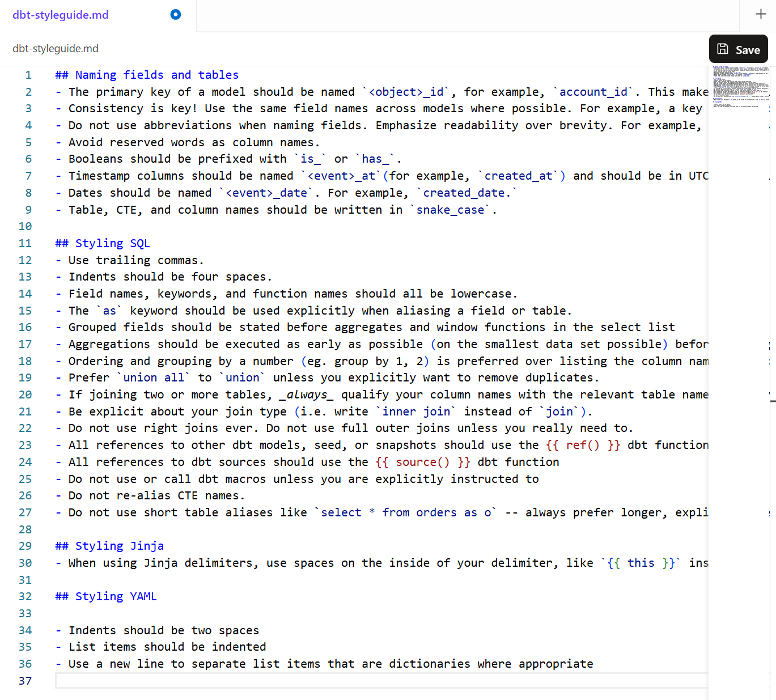Click the code minimap preview
The image size is (776, 700).
pyautogui.click(x=741, y=87)
